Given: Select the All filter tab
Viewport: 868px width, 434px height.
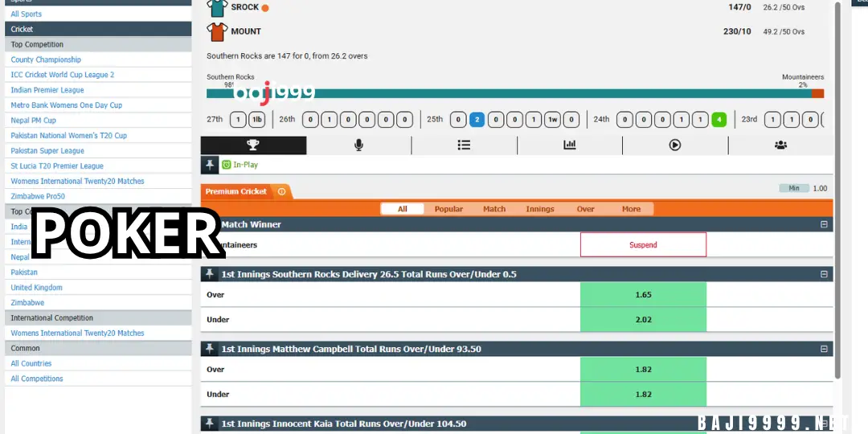Looking at the screenshot, I should coord(403,209).
